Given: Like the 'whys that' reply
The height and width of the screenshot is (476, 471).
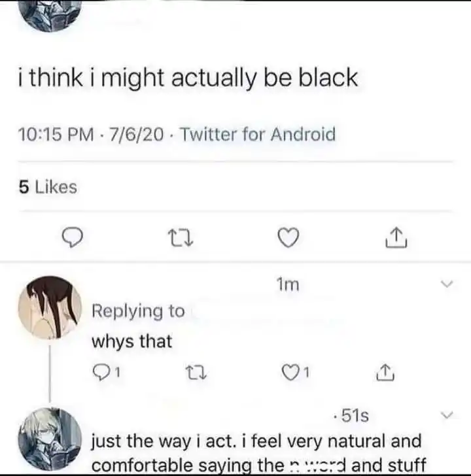Looking at the screenshot, I should (x=296, y=372).
